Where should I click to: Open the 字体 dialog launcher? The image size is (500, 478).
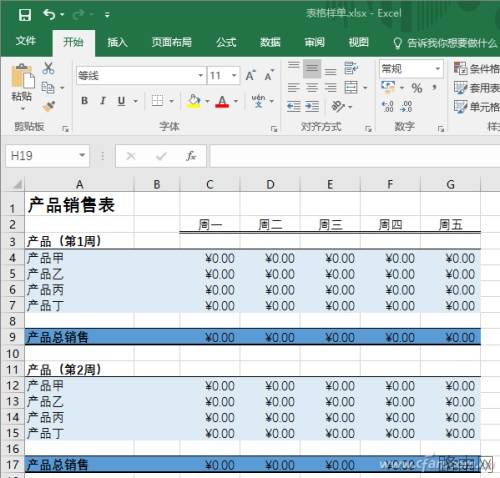click(274, 129)
